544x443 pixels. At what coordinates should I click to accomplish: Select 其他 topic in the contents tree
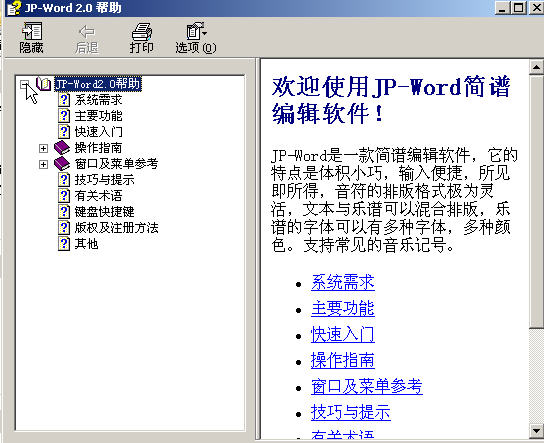tap(86, 244)
